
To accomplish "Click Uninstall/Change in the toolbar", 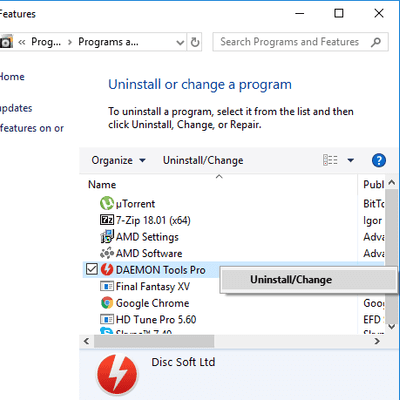I will coord(203,160).
